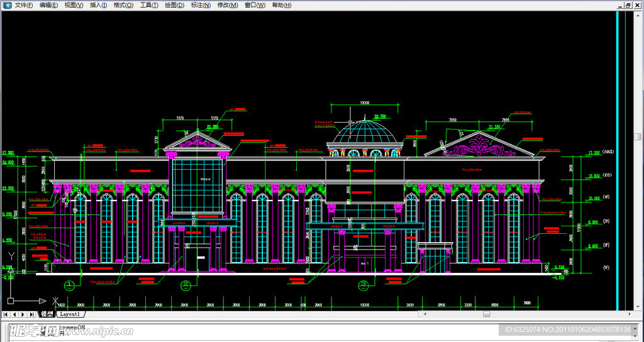
Task: Open the 格式(O) format menu
Action: 123,5
